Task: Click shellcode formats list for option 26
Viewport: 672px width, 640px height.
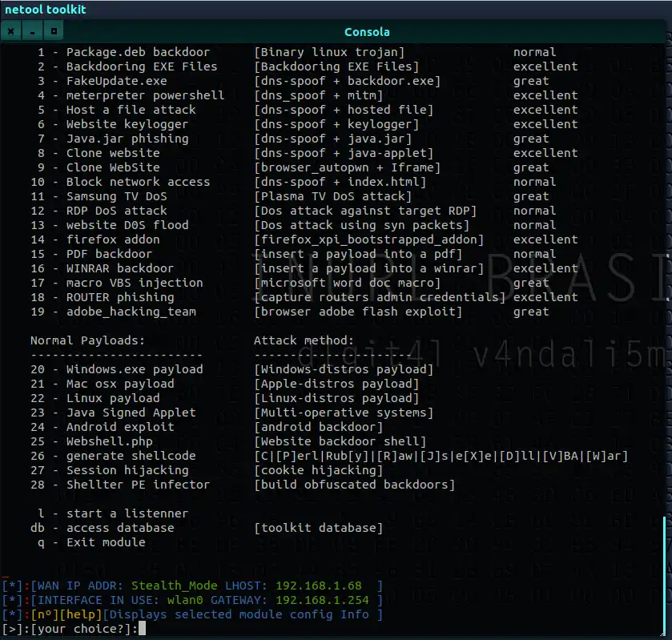Action: [441, 456]
